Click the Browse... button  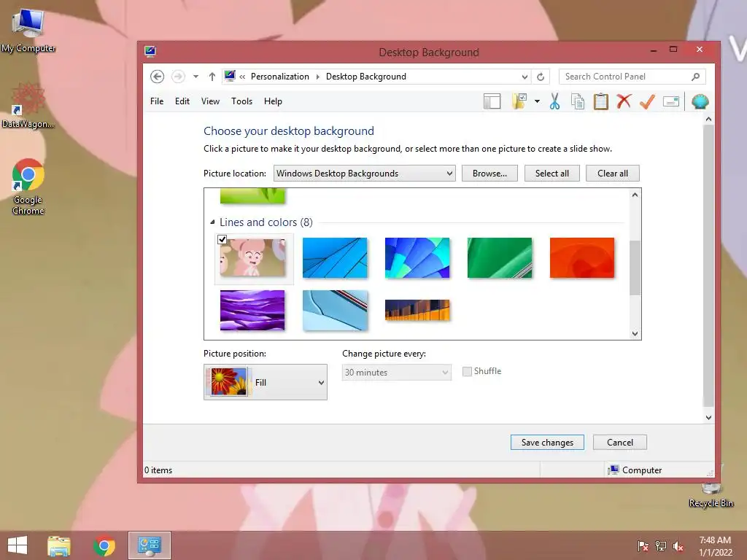489,174
